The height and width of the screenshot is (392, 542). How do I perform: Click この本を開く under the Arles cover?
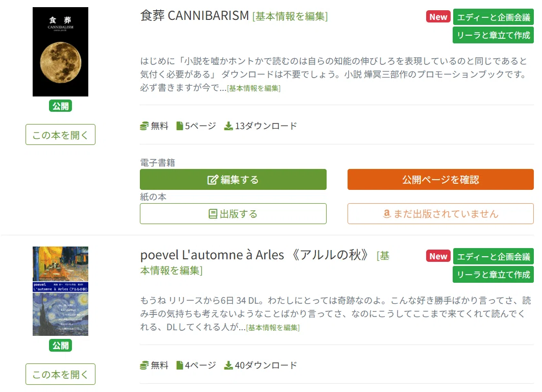(x=61, y=374)
